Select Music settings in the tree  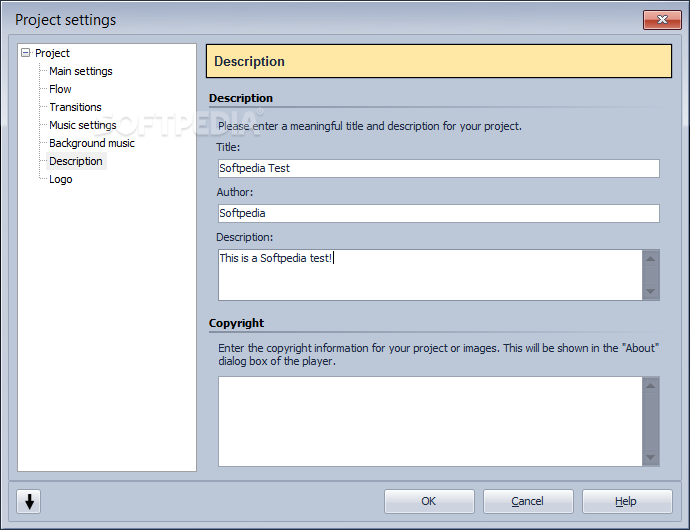click(x=83, y=125)
